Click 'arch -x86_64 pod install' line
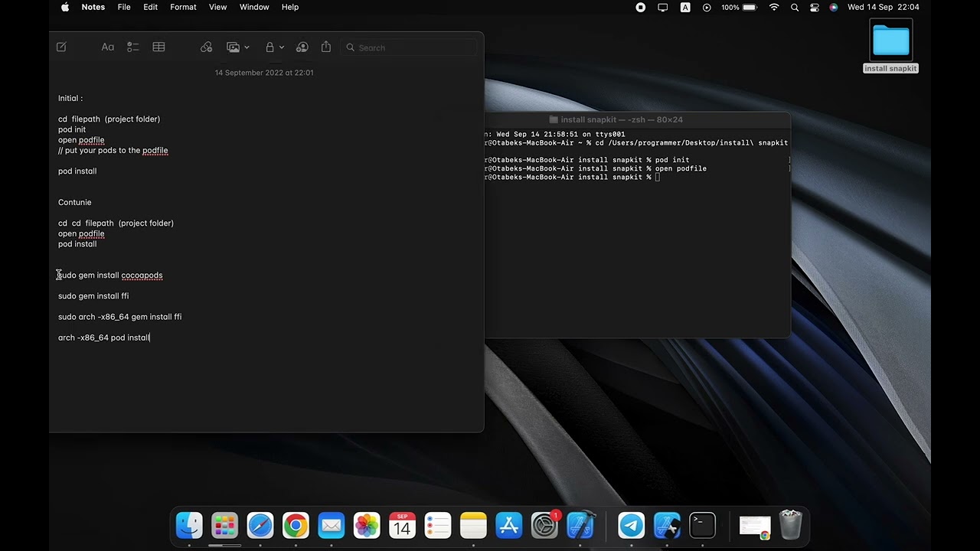Screen dimensions: 980x551 coord(104,337)
